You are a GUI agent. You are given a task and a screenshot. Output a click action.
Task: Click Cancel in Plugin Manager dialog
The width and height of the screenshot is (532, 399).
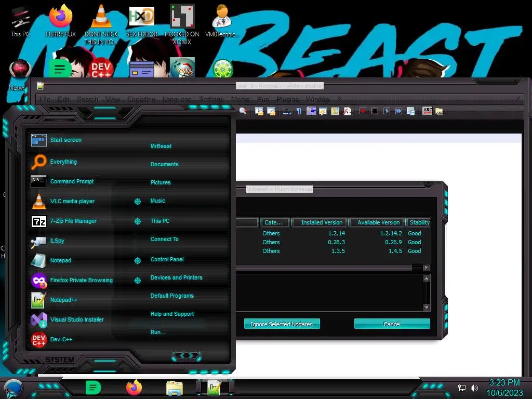pos(392,324)
